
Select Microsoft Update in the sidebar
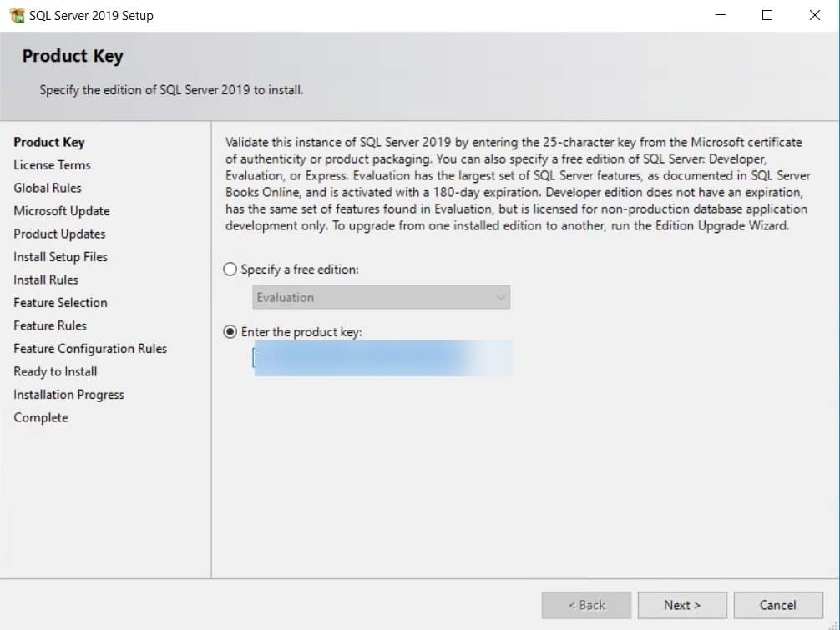coord(61,210)
